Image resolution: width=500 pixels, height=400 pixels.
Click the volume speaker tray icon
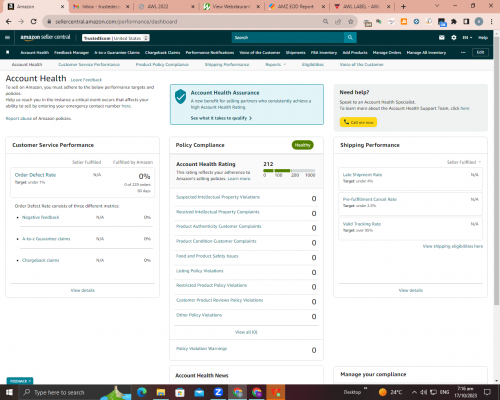[423, 392]
